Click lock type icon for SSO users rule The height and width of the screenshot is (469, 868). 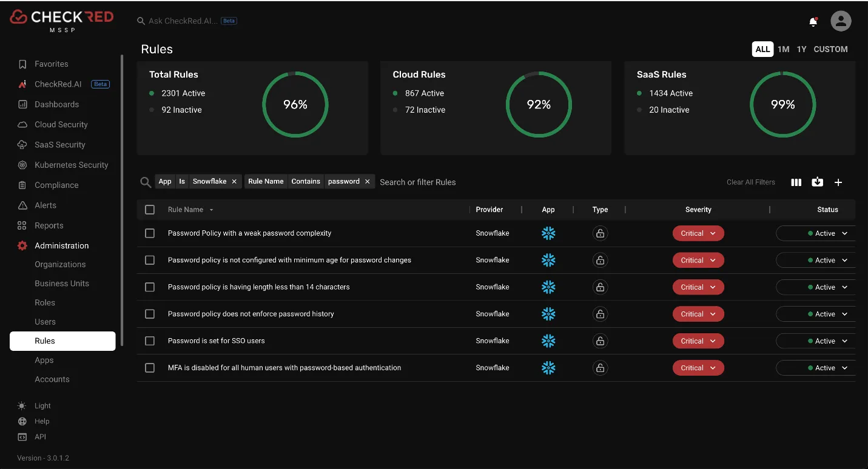[600, 341]
